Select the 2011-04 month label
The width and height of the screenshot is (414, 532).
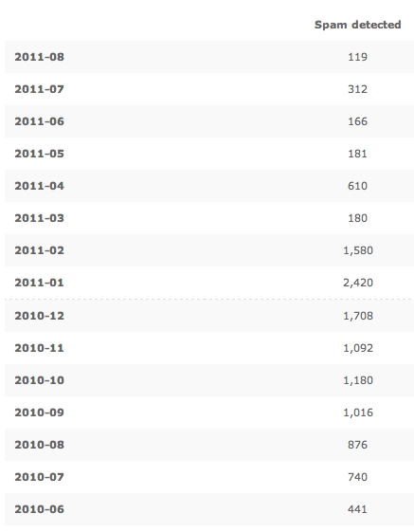[40, 186]
